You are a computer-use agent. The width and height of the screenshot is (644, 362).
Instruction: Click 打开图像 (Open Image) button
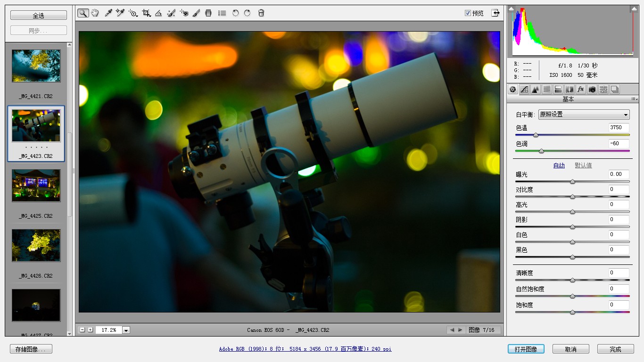coord(526,349)
